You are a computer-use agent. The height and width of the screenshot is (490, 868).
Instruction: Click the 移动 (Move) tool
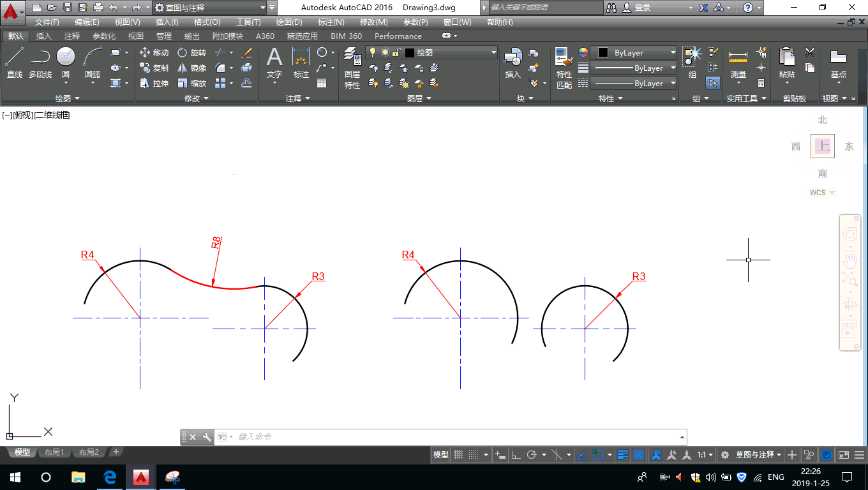click(x=154, y=53)
